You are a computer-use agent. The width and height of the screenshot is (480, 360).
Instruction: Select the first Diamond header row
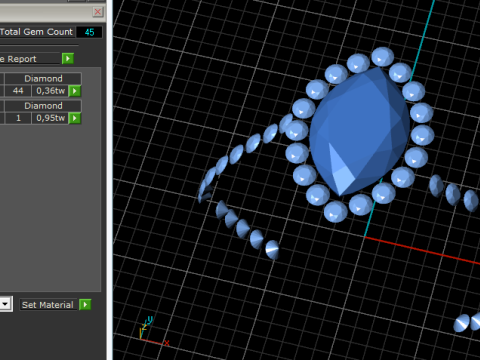tap(43, 79)
